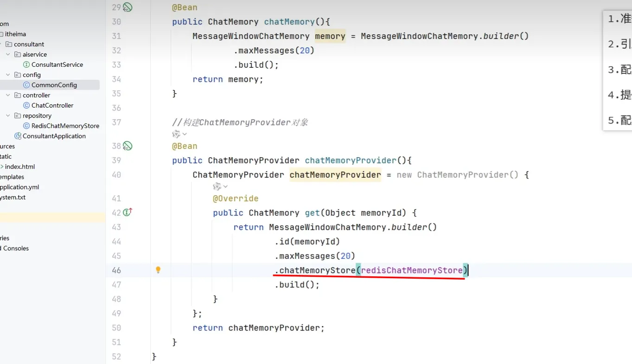Select CommonConfig in the project tree
Viewport: 632px width, 364px height.
pos(54,85)
